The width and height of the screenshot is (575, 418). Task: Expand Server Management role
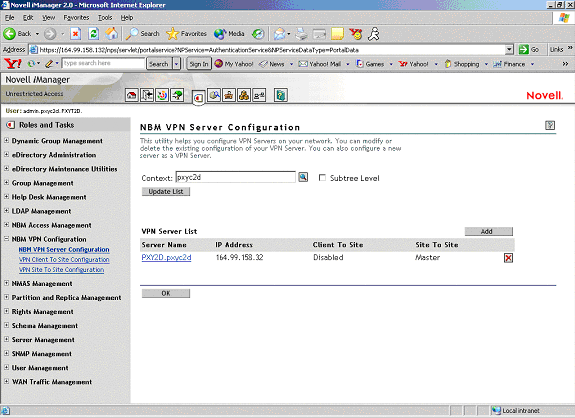pos(6,339)
